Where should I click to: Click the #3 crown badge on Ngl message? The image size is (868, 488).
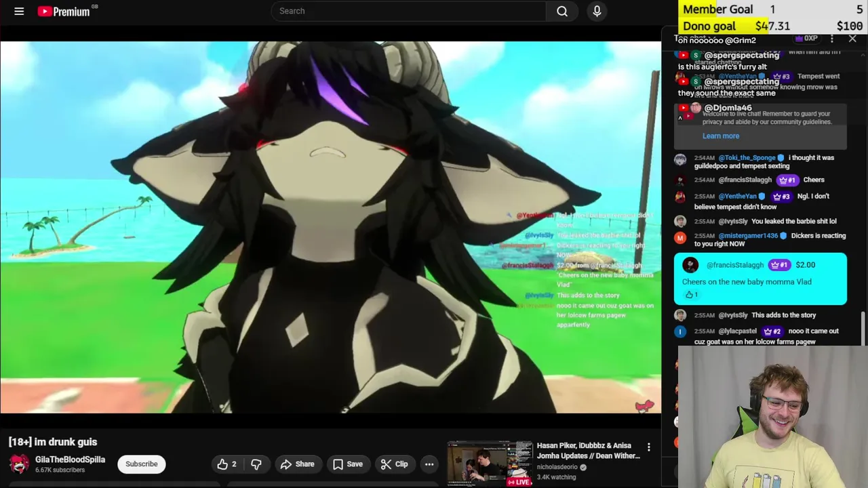click(x=781, y=197)
